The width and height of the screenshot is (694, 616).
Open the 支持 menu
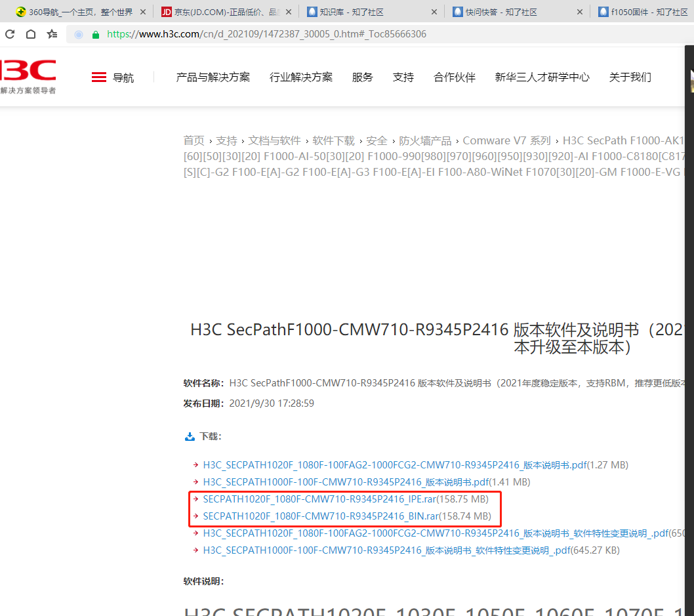click(x=403, y=77)
